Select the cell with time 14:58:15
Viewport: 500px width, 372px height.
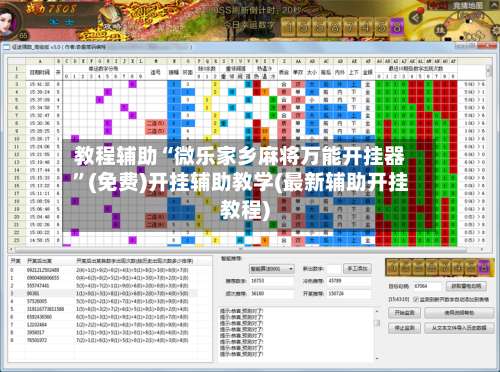[x=40, y=240]
